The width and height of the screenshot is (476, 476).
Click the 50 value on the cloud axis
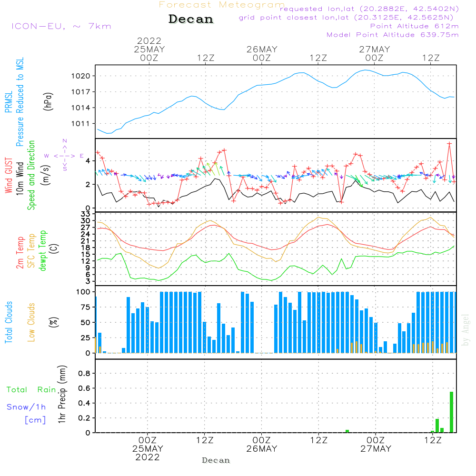click(x=86, y=322)
